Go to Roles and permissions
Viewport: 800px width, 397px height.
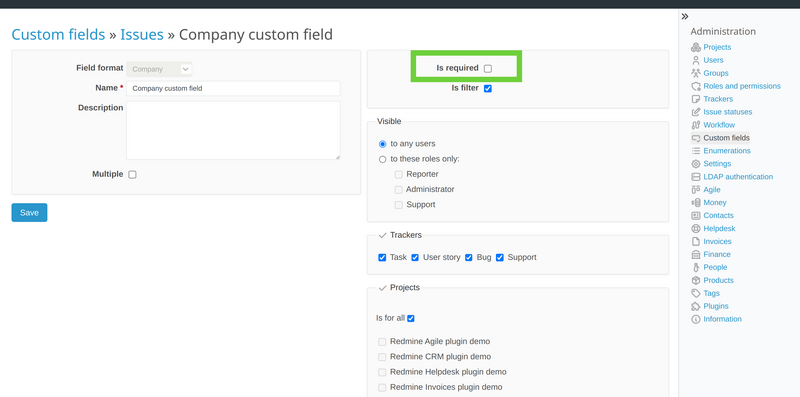tap(742, 86)
